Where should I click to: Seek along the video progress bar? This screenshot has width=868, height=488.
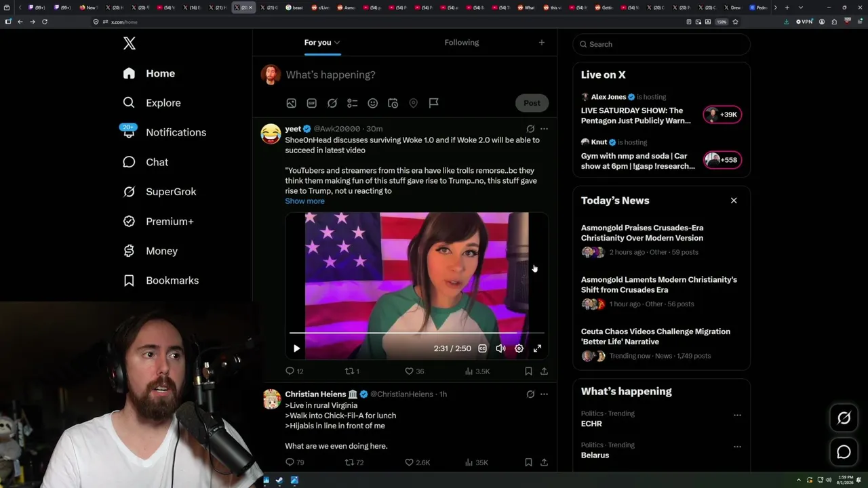pos(416,333)
